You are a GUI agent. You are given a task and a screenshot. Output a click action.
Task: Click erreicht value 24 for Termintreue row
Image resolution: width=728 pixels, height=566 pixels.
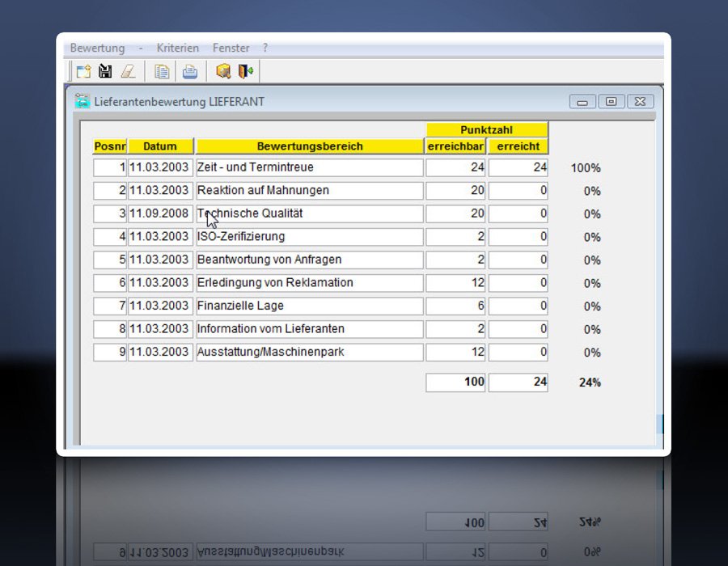518,167
